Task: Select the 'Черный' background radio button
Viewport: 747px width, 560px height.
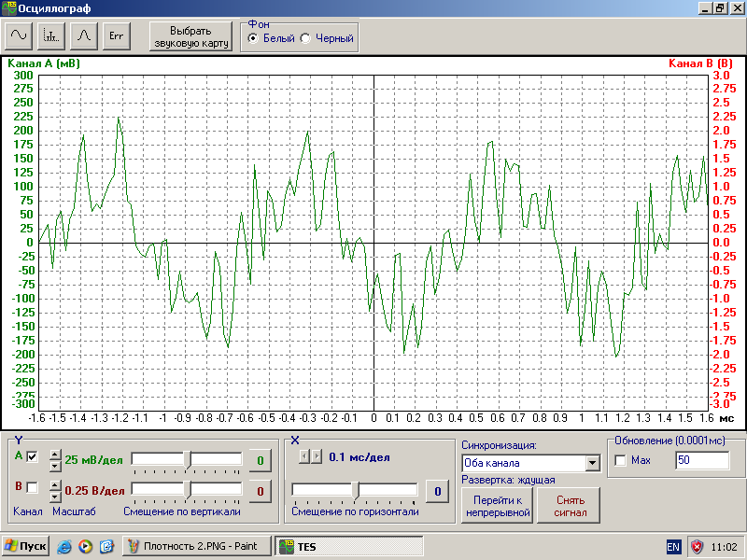Action: point(305,38)
